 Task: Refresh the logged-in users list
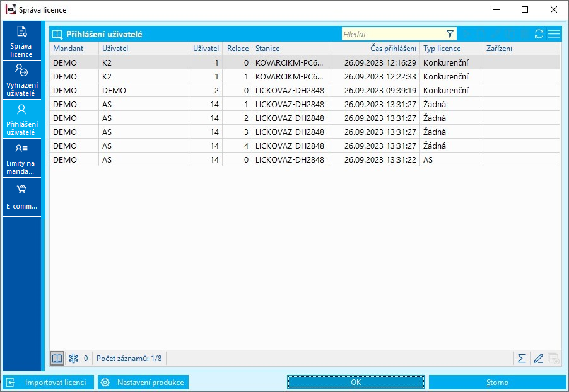coord(539,34)
